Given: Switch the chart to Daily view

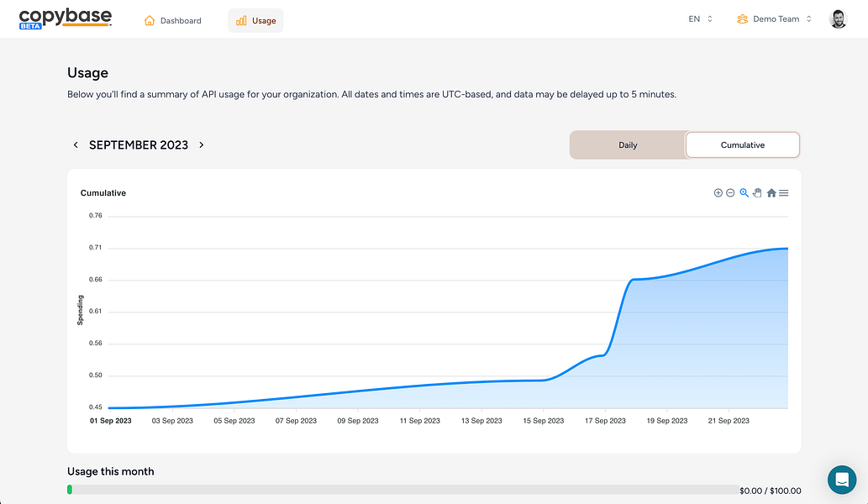Looking at the screenshot, I should point(628,144).
